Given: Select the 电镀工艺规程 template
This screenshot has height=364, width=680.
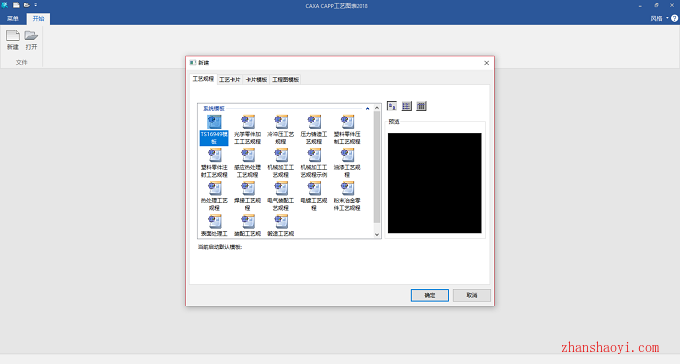Looking at the screenshot, I should point(314,197).
